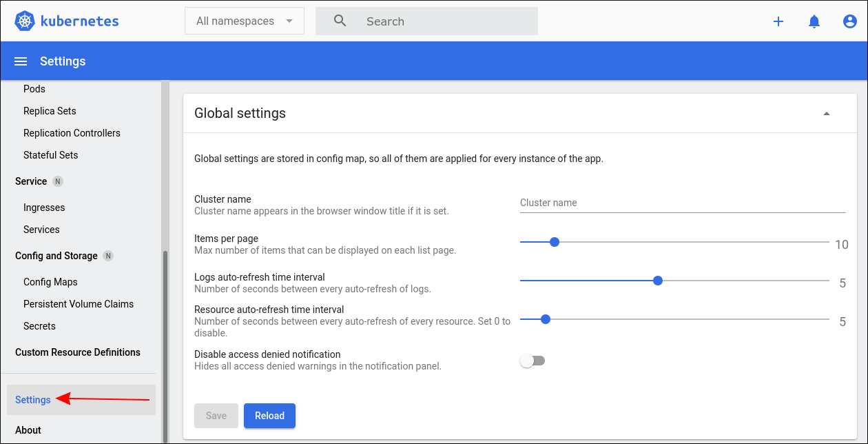This screenshot has height=444, width=868.
Task: Click the Kubernetes logo icon
Action: [x=25, y=21]
